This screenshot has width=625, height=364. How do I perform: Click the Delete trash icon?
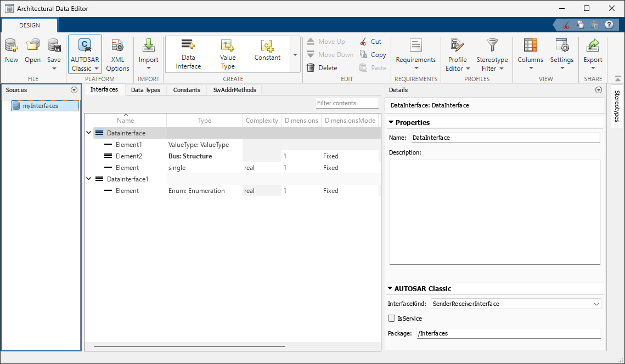tap(311, 68)
